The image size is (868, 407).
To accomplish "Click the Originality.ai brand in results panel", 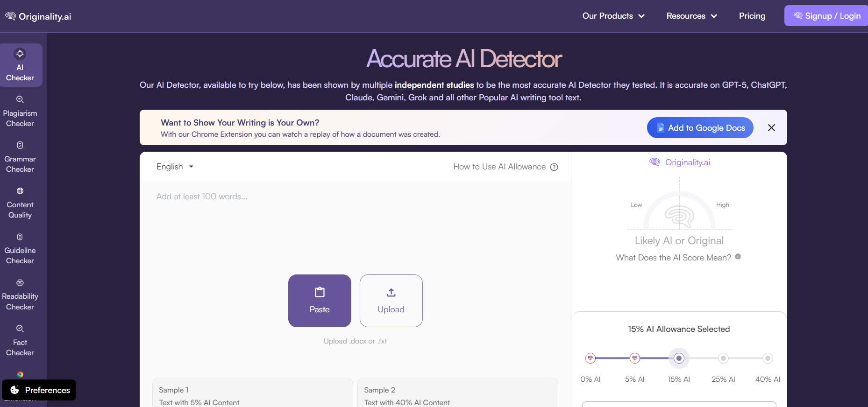I will click(x=680, y=162).
